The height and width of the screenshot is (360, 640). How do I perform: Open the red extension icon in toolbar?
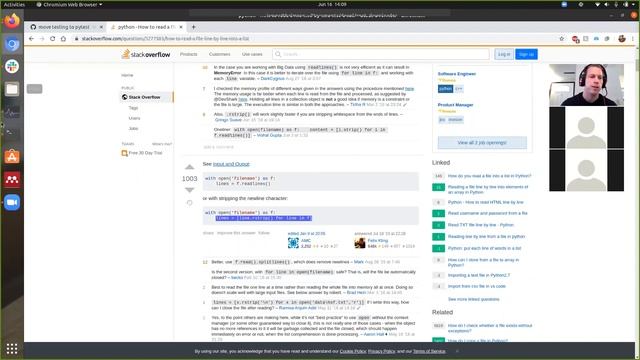(575, 39)
